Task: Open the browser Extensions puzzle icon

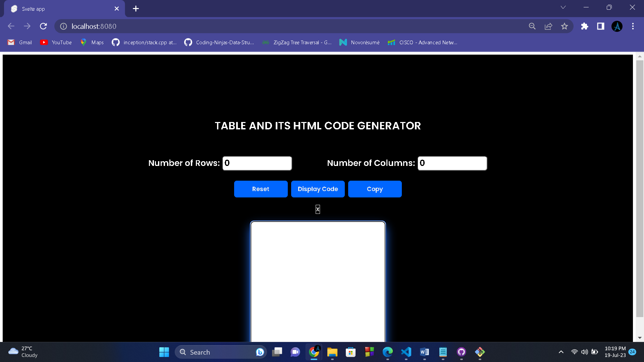Action: pyautogui.click(x=584, y=26)
